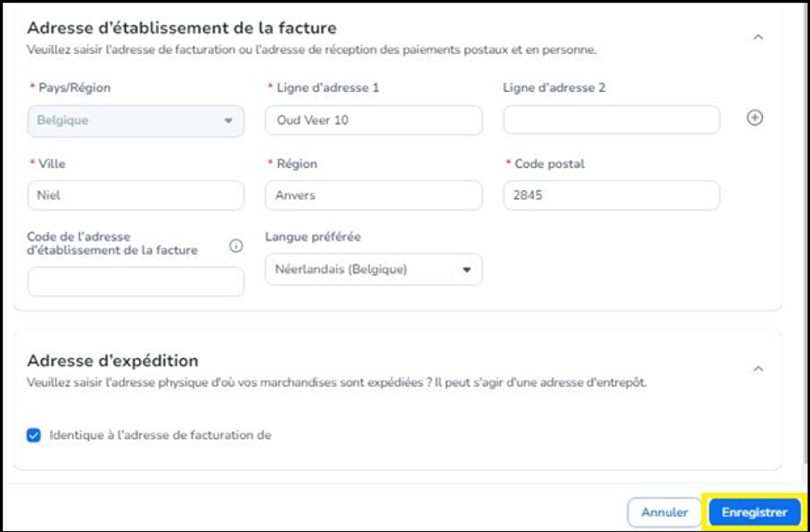Click the Code postal field showing 2845
Screen dimensions: 810x532
tap(610, 195)
